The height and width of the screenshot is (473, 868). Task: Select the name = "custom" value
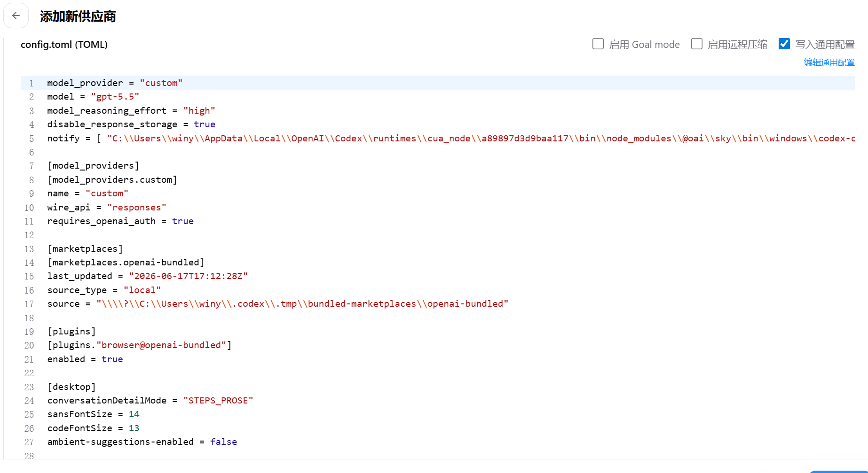click(x=107, y=194)
